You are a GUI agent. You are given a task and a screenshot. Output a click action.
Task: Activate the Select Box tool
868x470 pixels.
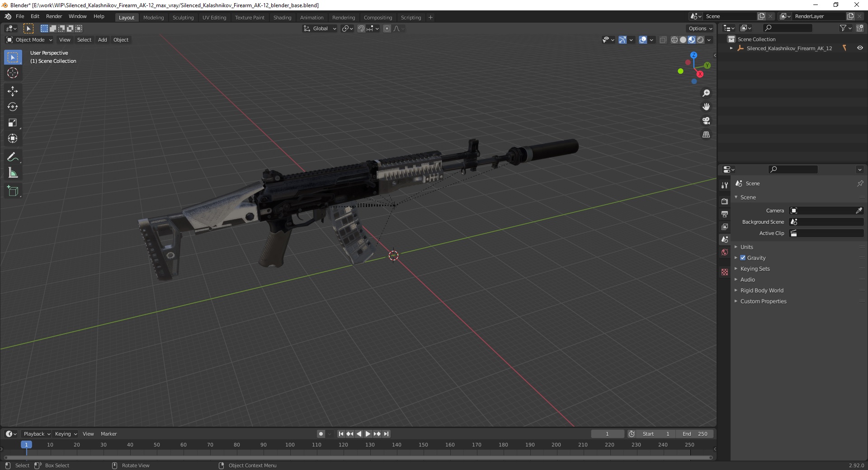tap(13, 57)
